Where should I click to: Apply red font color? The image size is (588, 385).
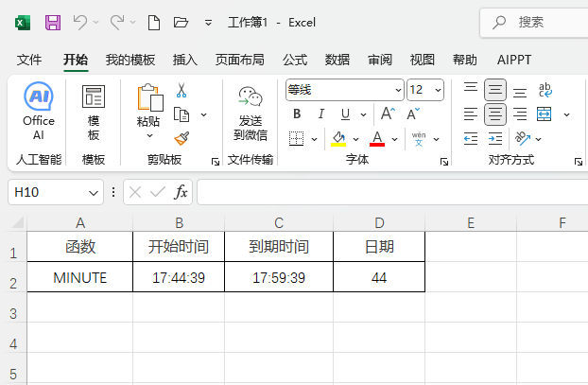(x=377, y=139)
